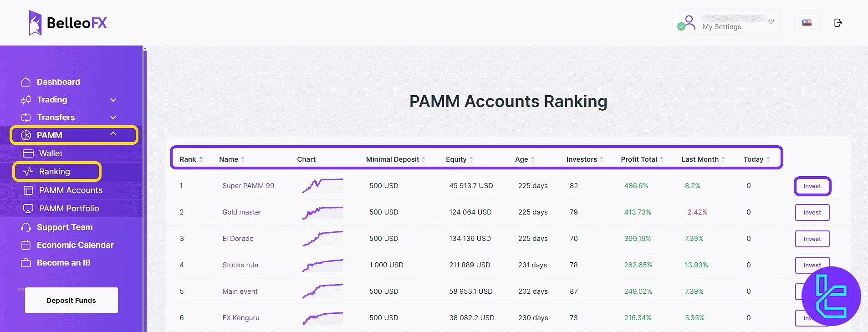Click the logout icon
This screenshot has height=332, width=868.
(838, 23)
